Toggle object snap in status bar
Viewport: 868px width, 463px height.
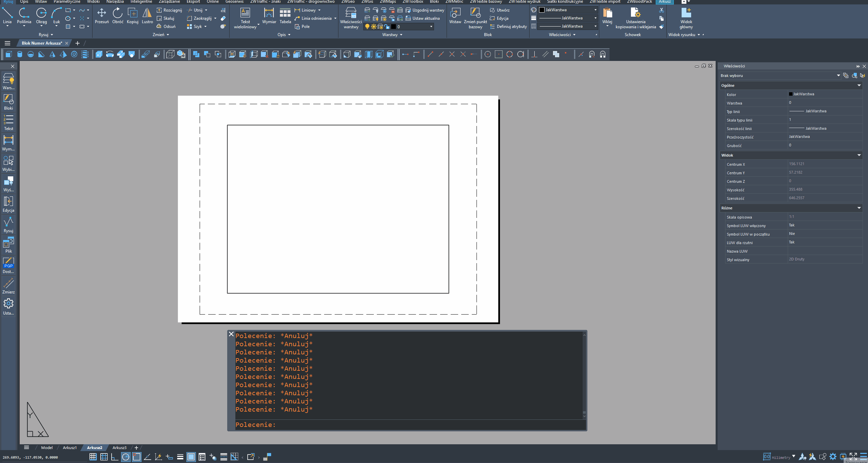point(136,457)
